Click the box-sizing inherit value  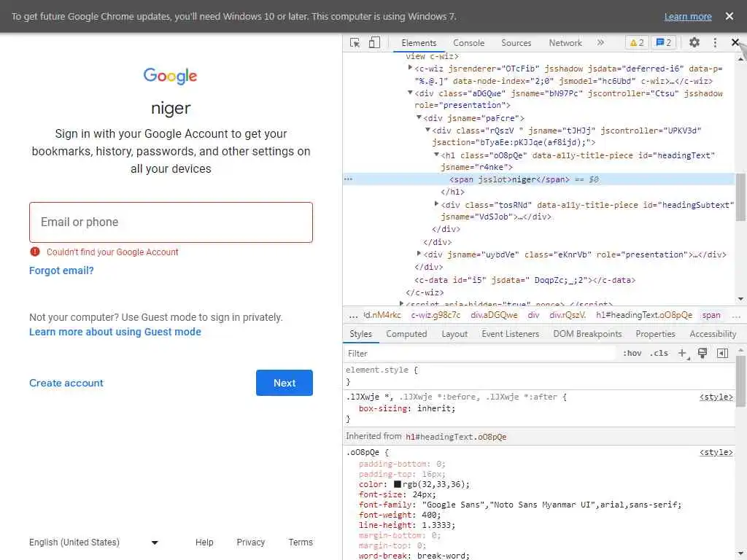[x=434, y=408]
